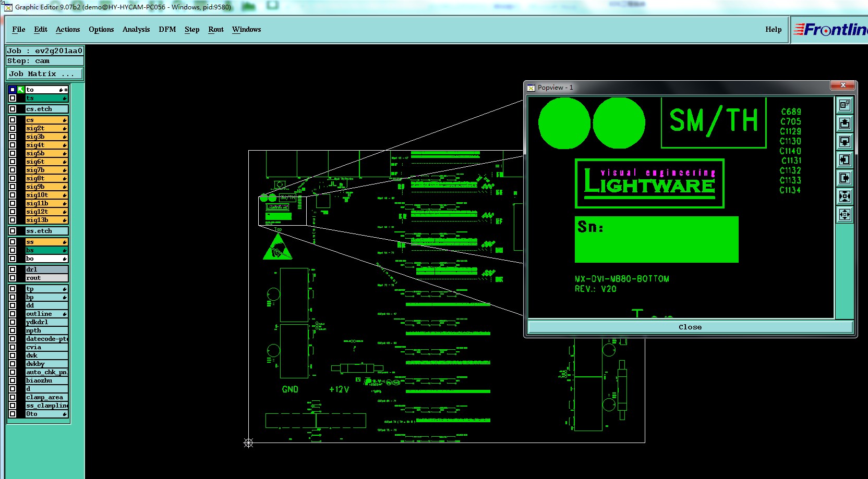Toggle the checkbox for layer drl
868x479 pixels.
13,269
